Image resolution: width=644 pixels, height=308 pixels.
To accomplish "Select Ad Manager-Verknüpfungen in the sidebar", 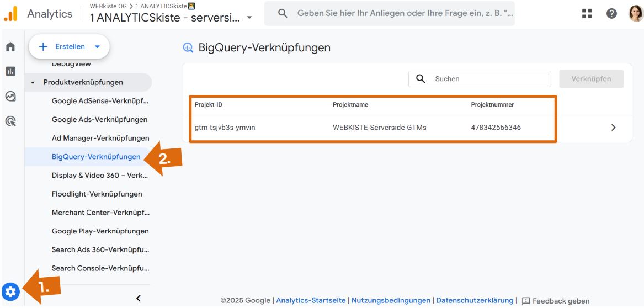I will [100, 139].
